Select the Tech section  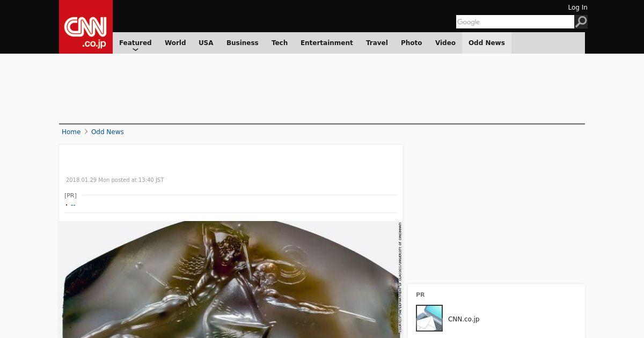click(x=280, y=43)
